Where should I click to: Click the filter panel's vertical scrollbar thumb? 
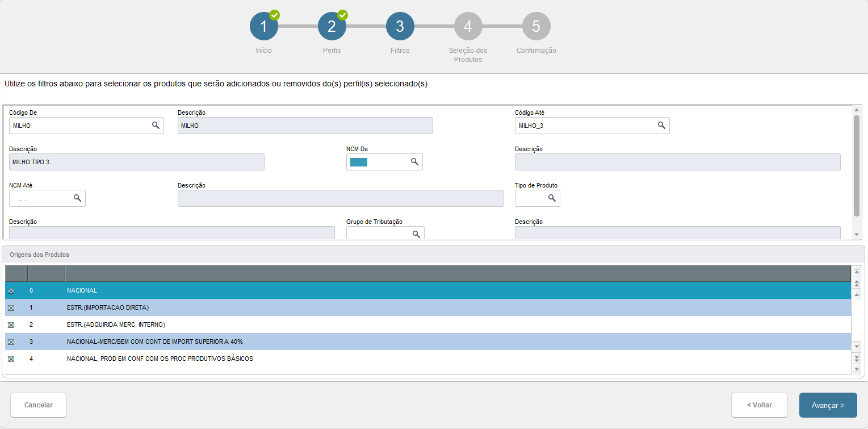point(857,165)
